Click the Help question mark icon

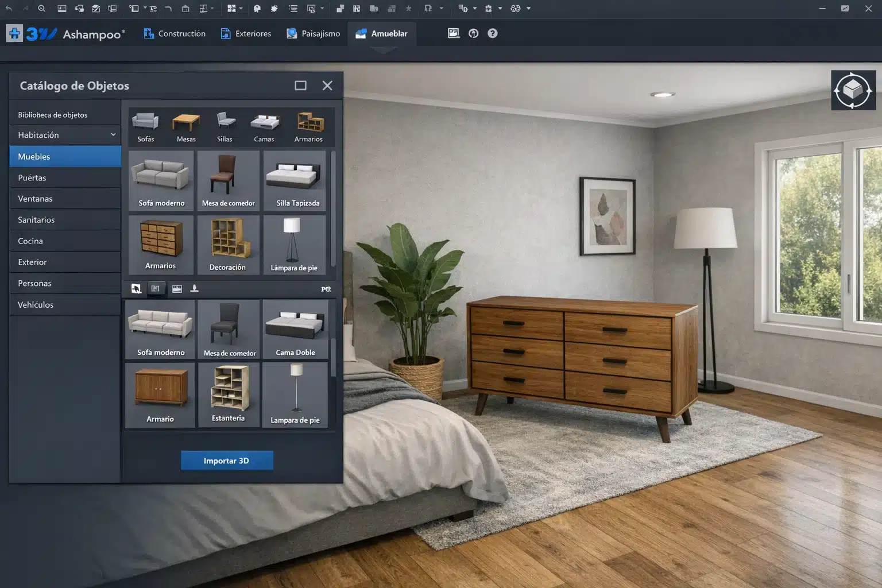point(493,33)
